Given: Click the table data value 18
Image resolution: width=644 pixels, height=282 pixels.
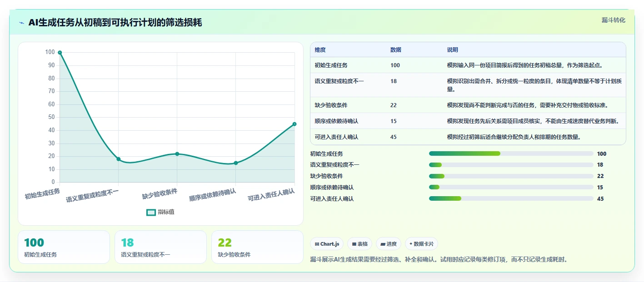Looking at the screenshot, I should [x=394, y=81].
